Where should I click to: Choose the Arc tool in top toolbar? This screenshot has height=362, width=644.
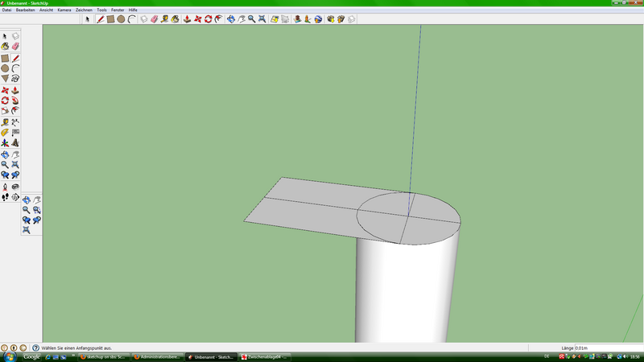(x=131, y=19)
